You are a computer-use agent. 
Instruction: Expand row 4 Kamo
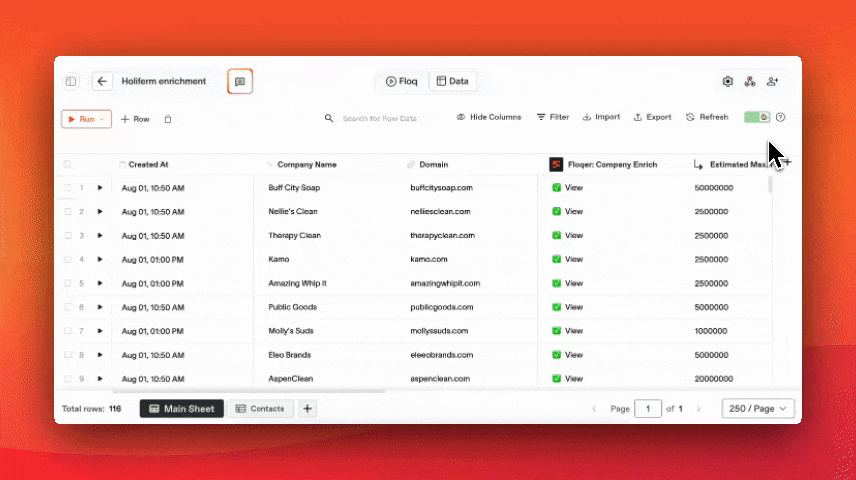point(100,259)
